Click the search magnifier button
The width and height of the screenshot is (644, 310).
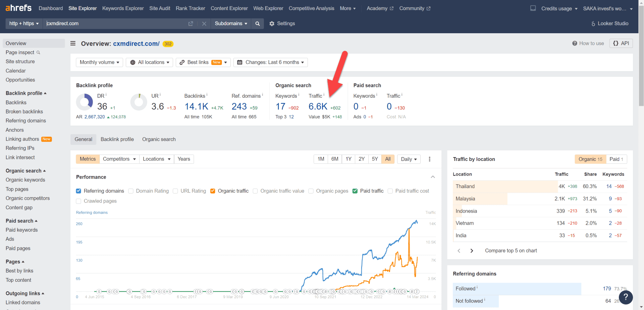257,24
